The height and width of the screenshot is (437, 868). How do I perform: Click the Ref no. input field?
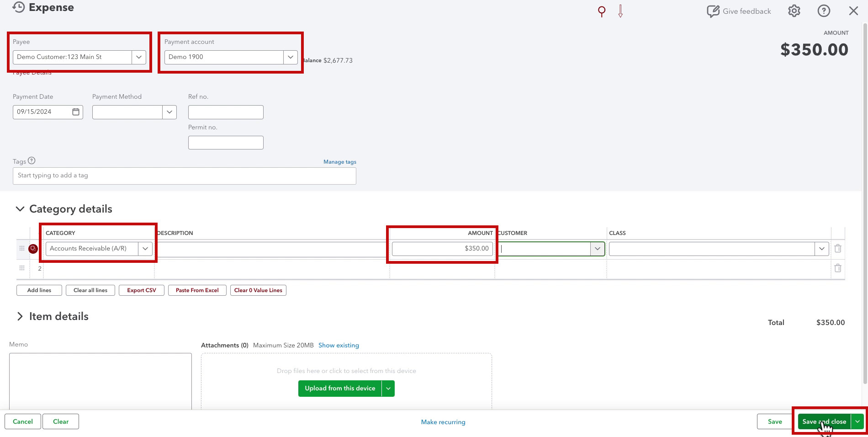point(226,112)
